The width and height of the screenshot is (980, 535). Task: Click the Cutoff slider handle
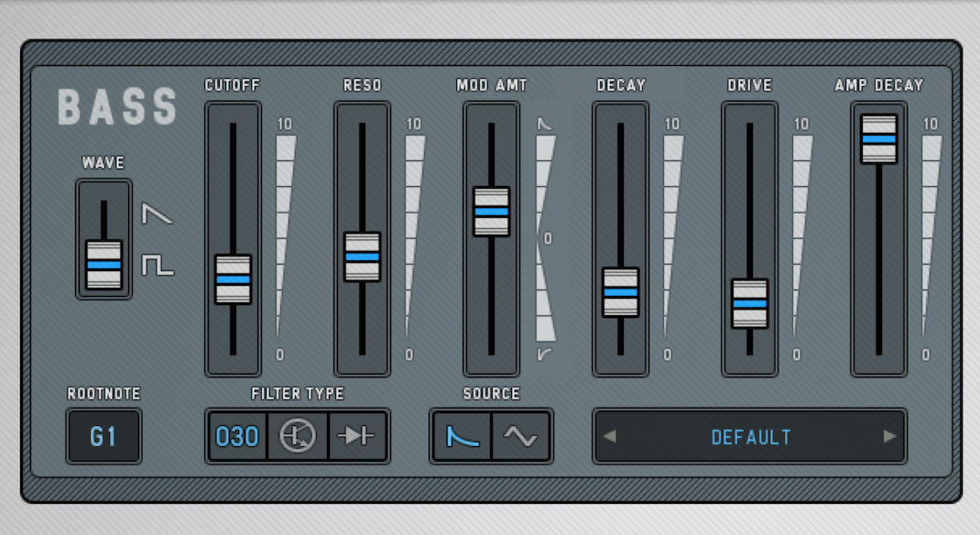tap(233, 279)
